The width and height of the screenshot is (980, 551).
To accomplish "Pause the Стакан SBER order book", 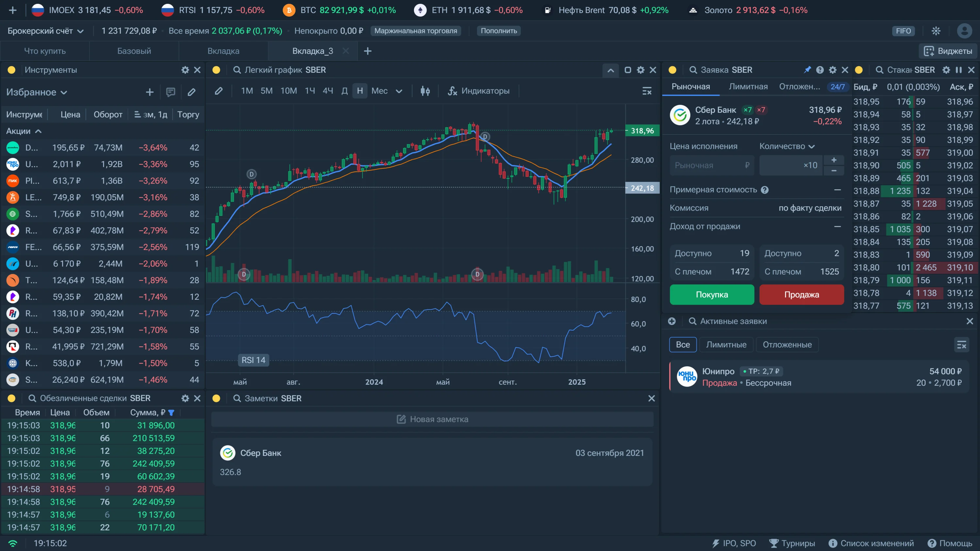I will [x=959, y=70].
